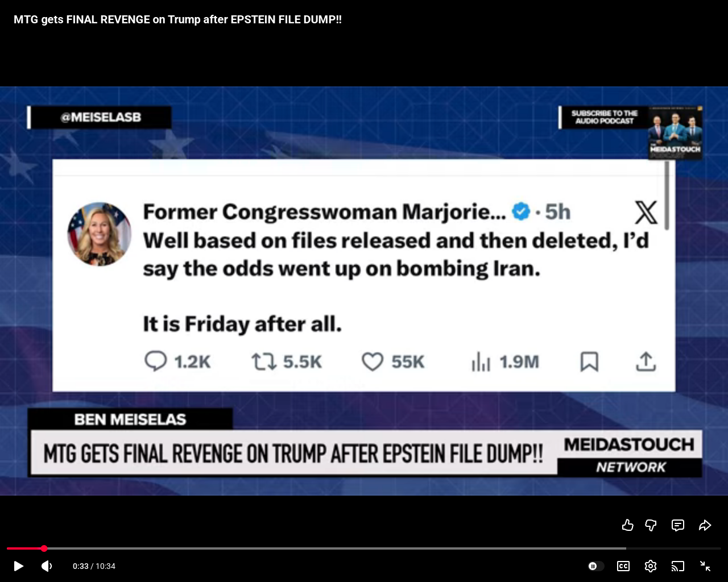This screenshot has width=728, height=582.
Task: Click the red playhead scrubber dot
Action: point(44,548)
